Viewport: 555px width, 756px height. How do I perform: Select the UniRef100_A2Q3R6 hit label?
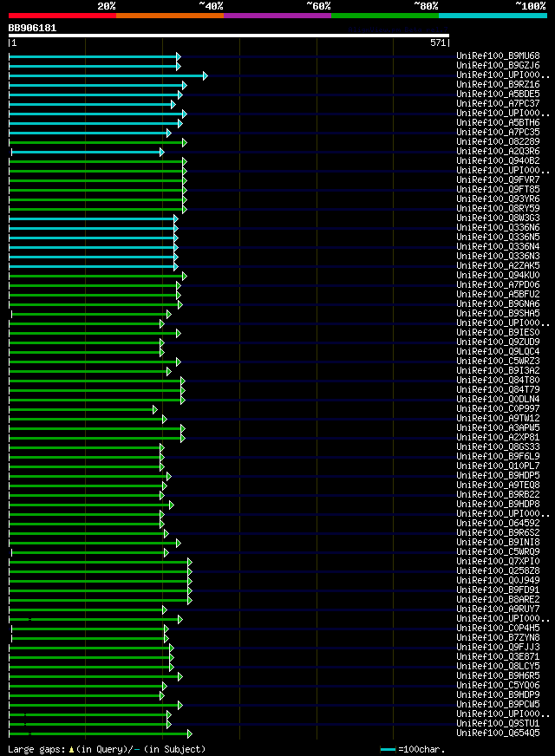(498, 152)
